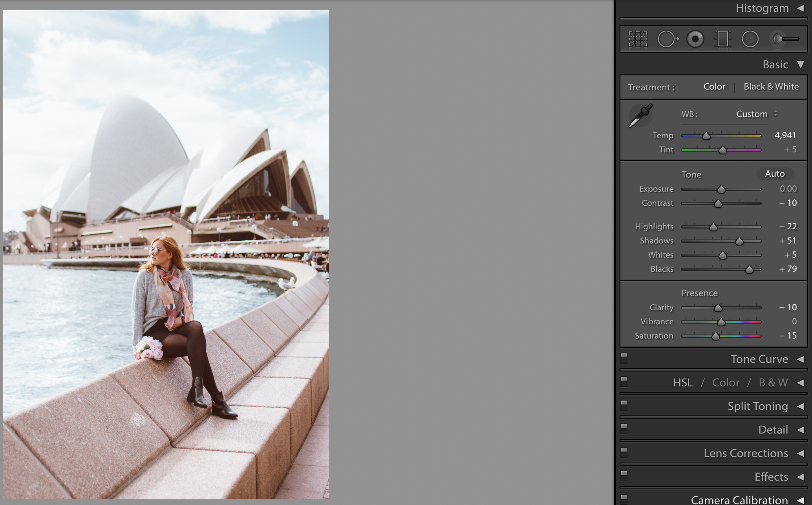
Task: Click the Shadows slider handle
Action: pyautogui.click(x=739, y=241)
